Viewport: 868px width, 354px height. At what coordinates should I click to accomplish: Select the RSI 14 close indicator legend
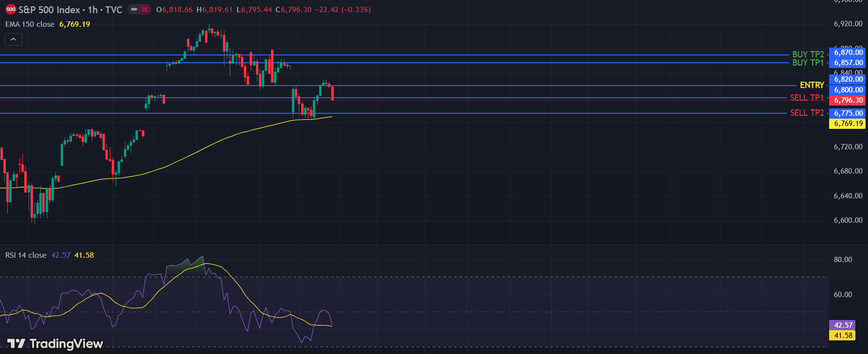(26, 255)
